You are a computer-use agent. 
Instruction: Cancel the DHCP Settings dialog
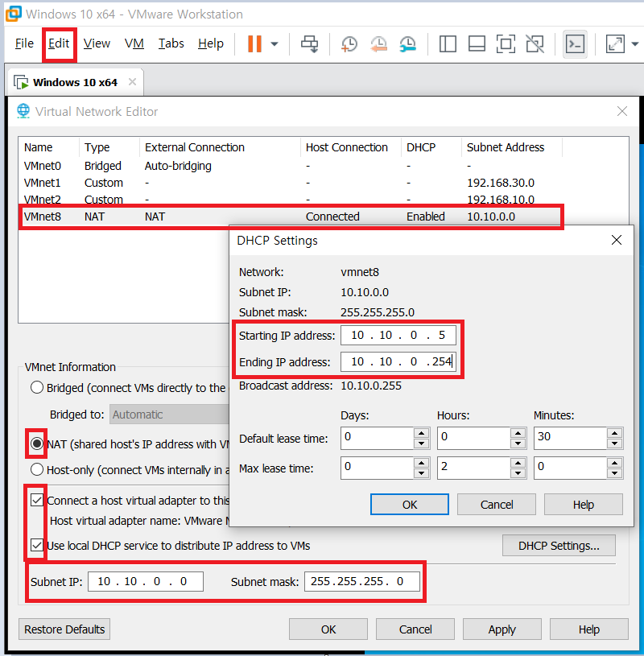click(x=497, y=504)
